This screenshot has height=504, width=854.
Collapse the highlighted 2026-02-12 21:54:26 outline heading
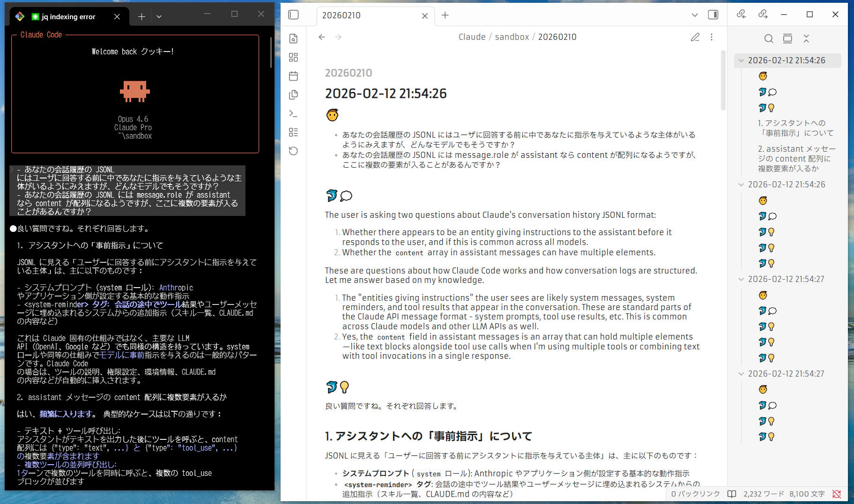(x=741, y=60)
